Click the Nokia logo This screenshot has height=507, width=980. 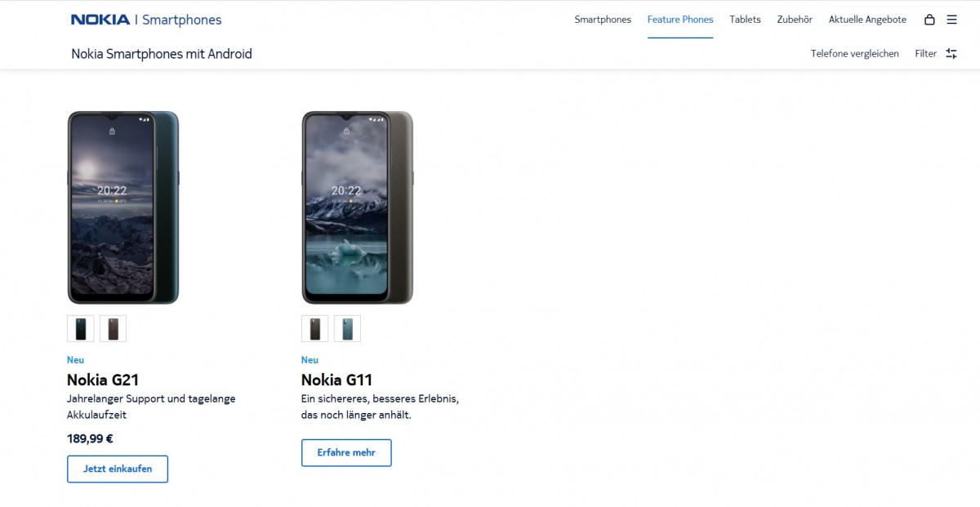click(100, 20)
